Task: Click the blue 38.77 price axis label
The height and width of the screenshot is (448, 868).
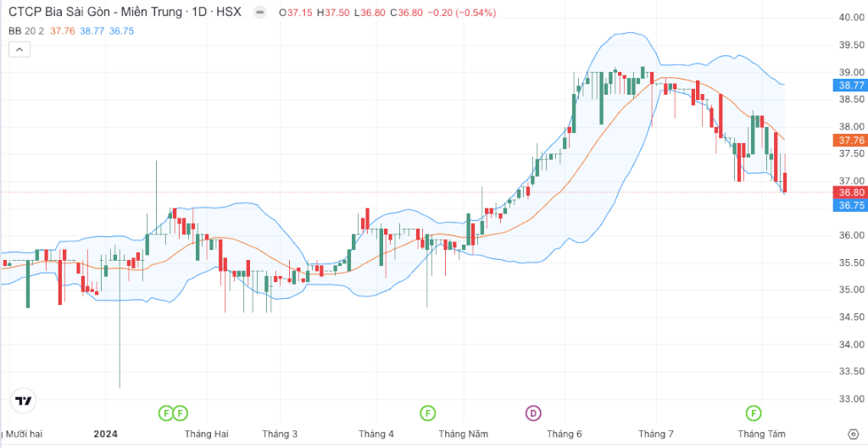Action: click(x=849, y=86)
